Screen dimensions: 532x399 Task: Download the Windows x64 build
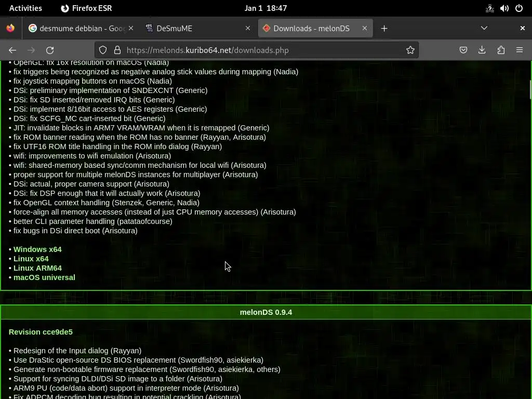[37, 249]
